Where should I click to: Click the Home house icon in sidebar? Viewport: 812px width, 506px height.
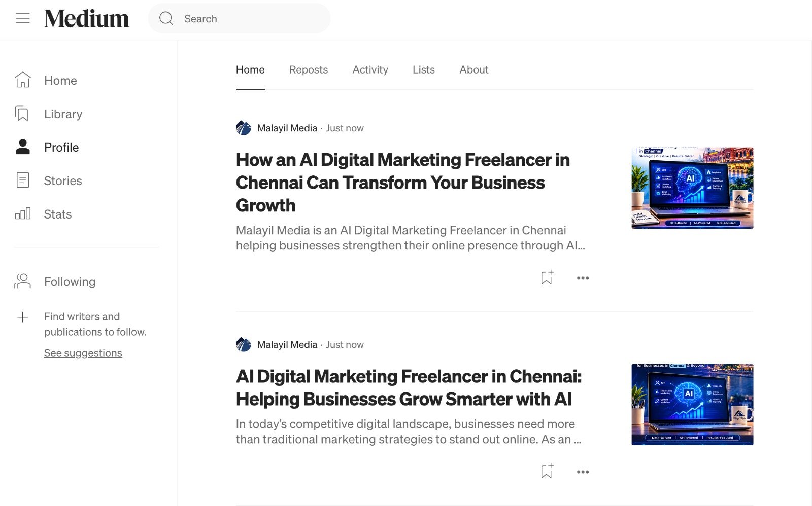pyautogui.click(x=23, y=80)
